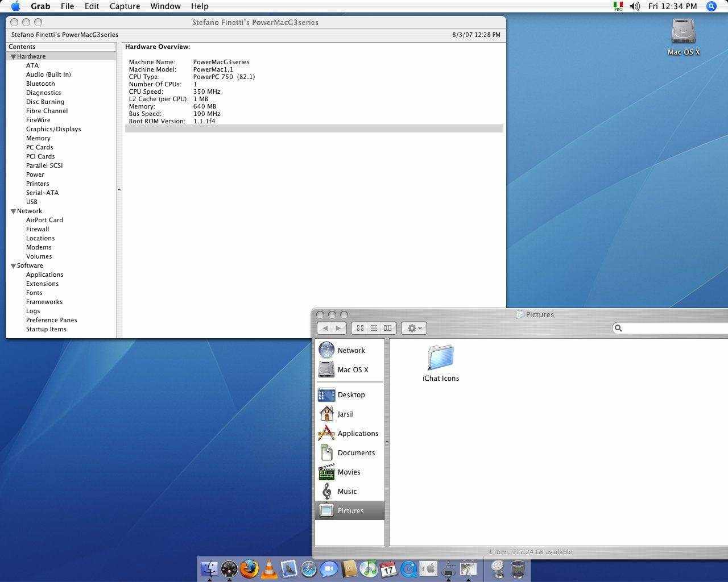Switch Finder to icon view
Screen dimensions: 728x582
tap(360, 328)
